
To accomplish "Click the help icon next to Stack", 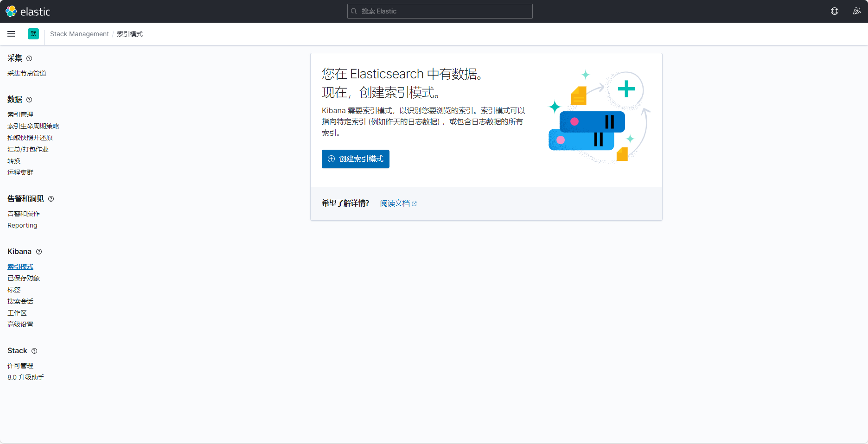I will 34,351.
